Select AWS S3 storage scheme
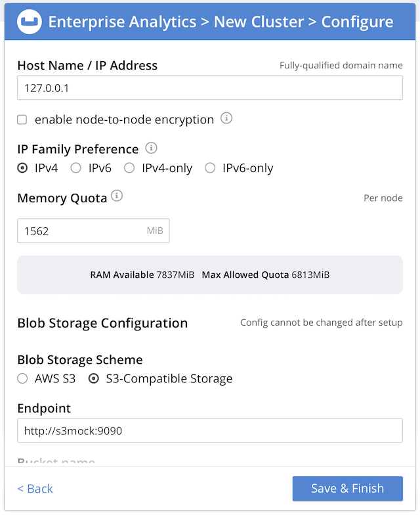Viewport: 420px width, 515px height. click(22, 378)
